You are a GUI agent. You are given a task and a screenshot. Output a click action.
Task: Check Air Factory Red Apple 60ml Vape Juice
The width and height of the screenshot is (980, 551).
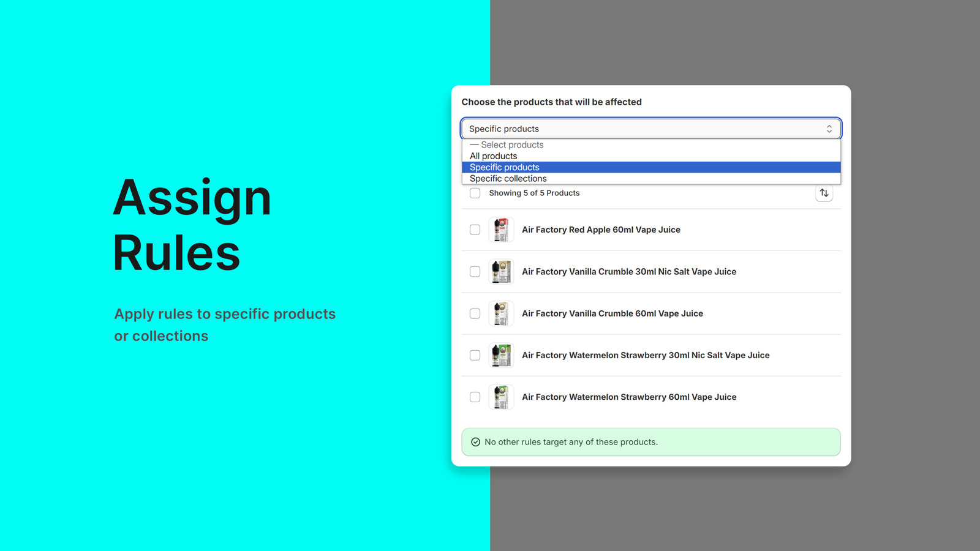point(475,230)
